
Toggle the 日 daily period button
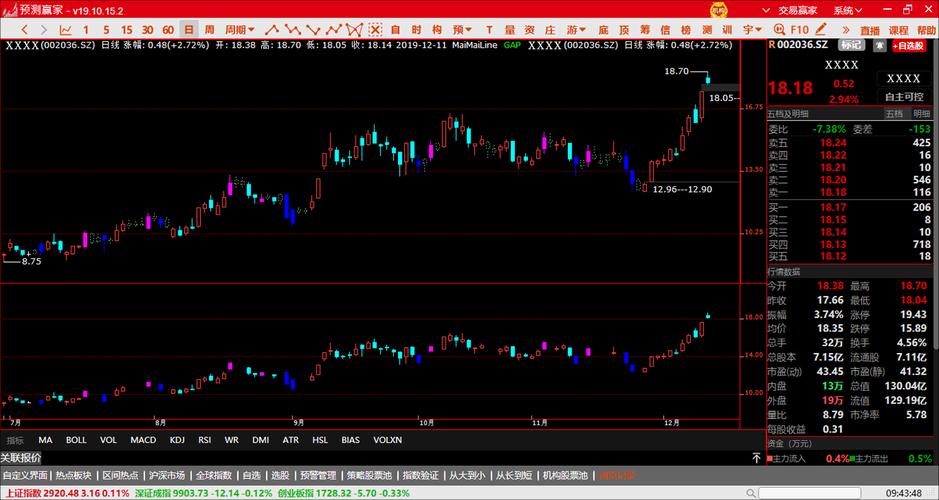[x=188, y=30]
